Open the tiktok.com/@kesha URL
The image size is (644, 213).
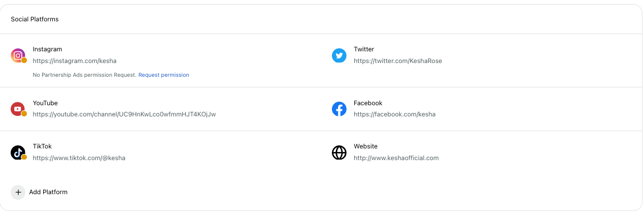click(x=79, y=158)
